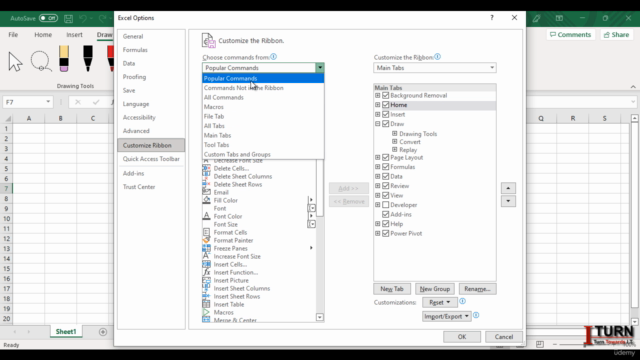The width and height of the screenshot is (640, 360).
Task: Click info icon next to Reset button
Action: tap(462, 301)
